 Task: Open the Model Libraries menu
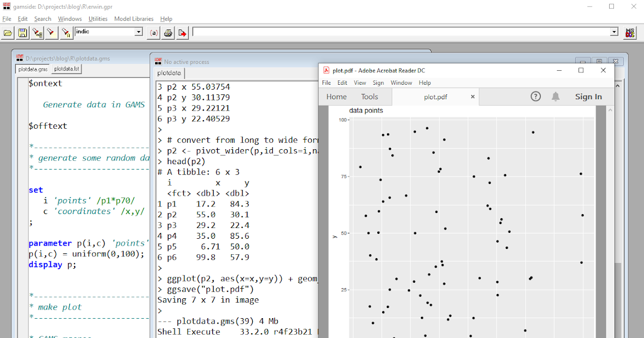pos(134,18)
